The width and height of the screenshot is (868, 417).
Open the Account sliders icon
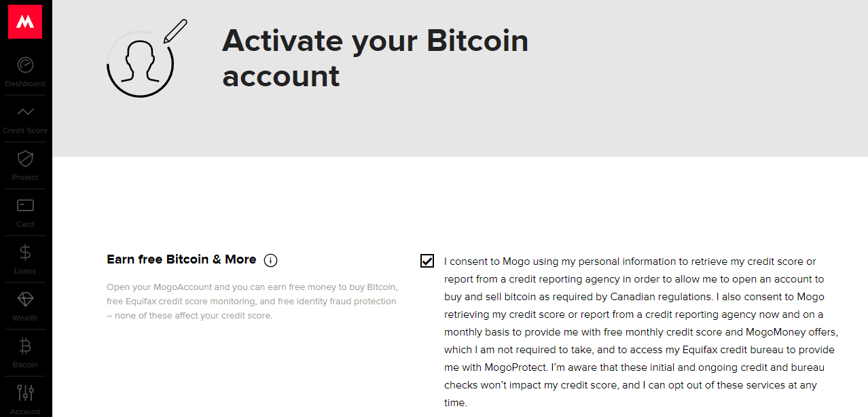point(25,393)
